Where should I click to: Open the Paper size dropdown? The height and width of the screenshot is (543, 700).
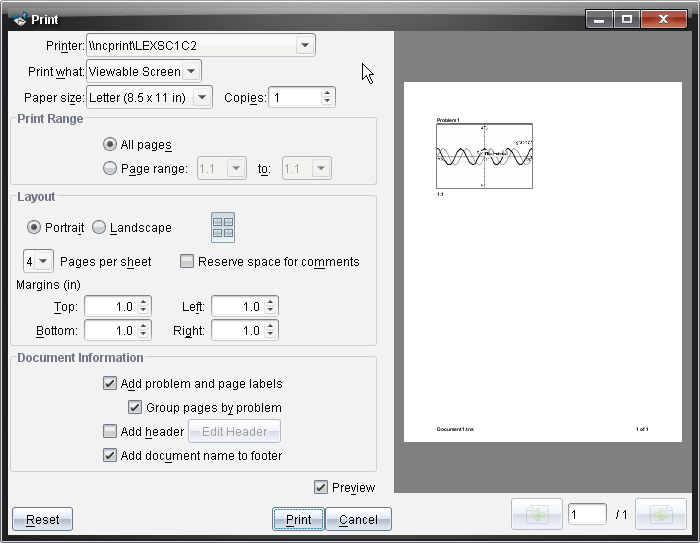pos(202,97)
